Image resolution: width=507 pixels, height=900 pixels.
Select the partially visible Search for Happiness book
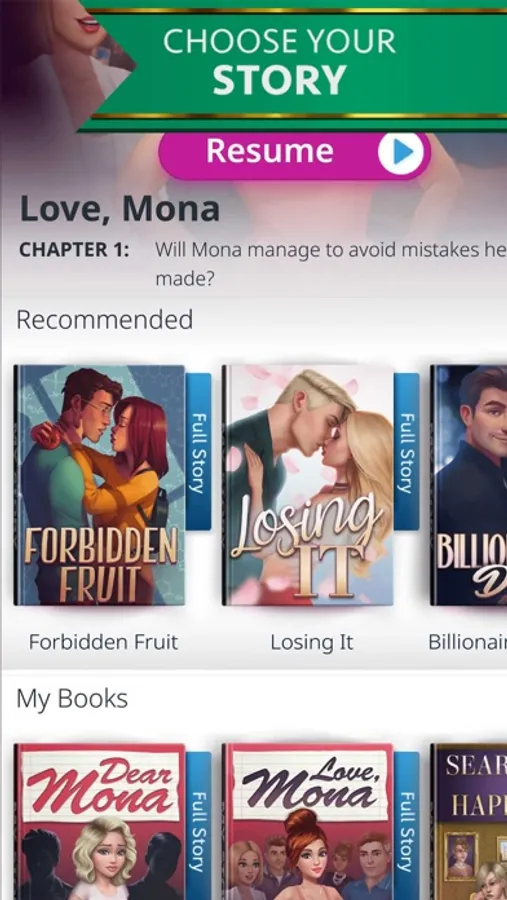tap(469, 821)
